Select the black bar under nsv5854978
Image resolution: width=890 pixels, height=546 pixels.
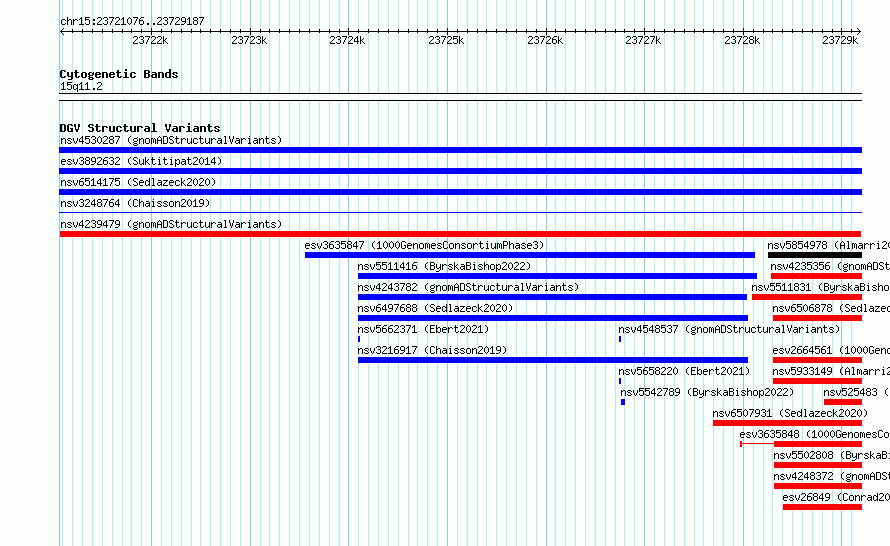[815, 255]
